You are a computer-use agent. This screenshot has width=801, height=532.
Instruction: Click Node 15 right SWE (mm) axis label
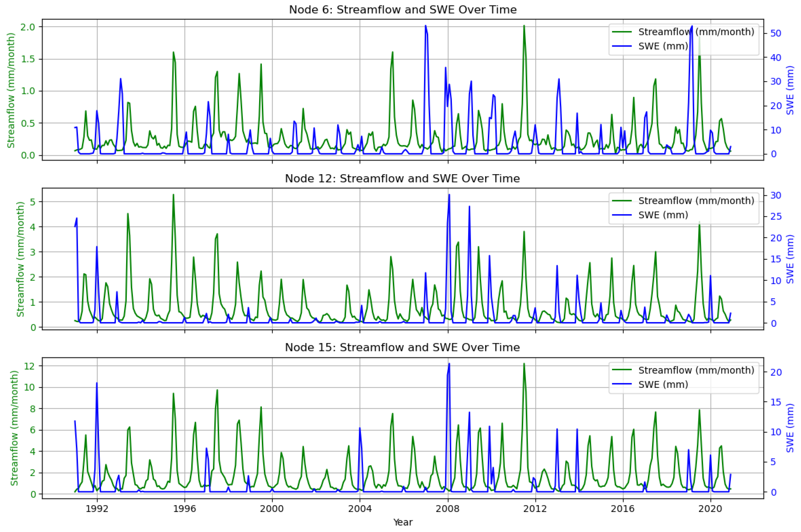point(790,428)
